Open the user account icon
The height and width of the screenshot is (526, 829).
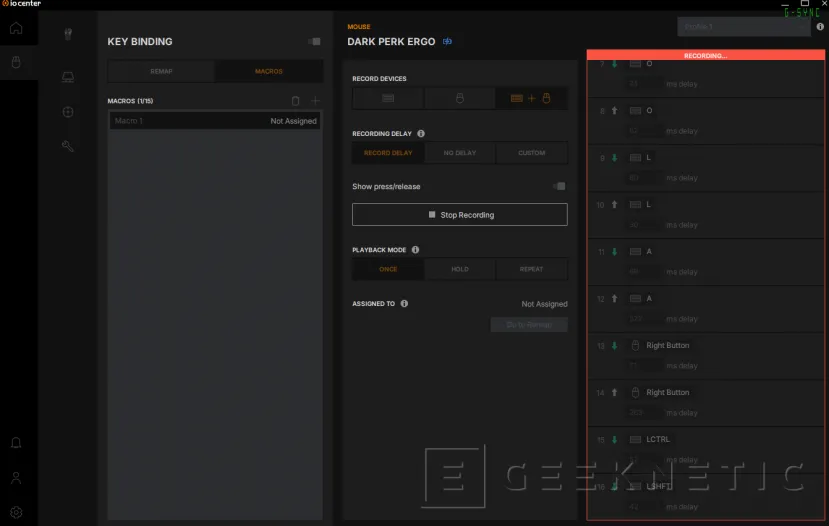click(x=16, y=478)
